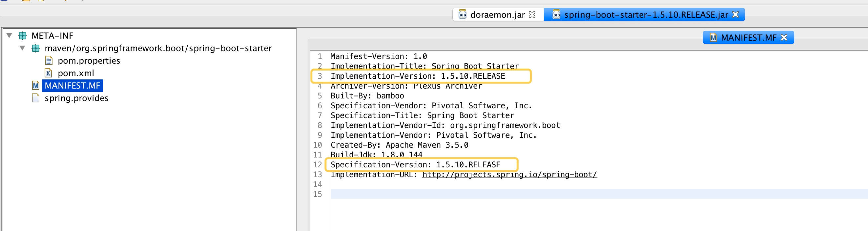Click the MANIFEST.MF editor tab icon
868x231 pixels.
(x=713, y=37)
